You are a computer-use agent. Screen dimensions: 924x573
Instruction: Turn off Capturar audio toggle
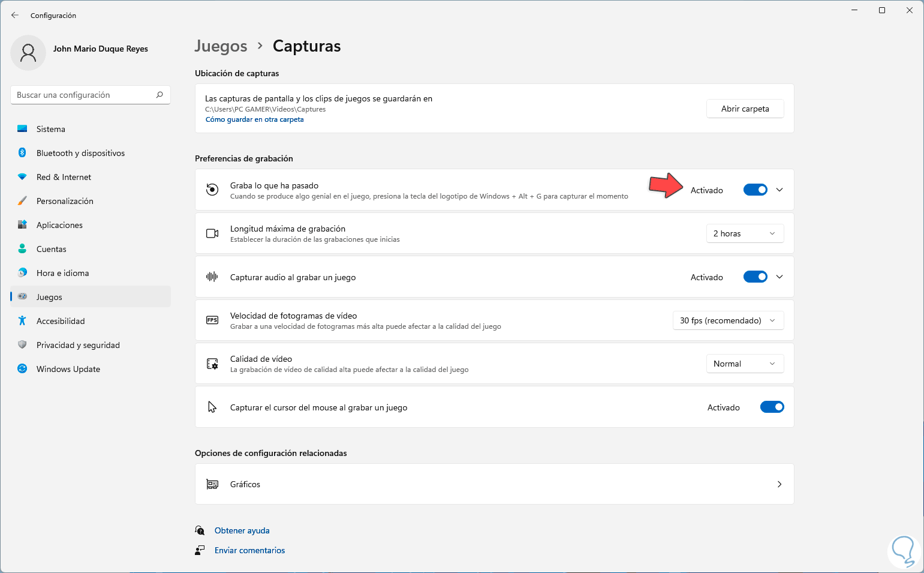pyautogui.click(x=755, y=277)
